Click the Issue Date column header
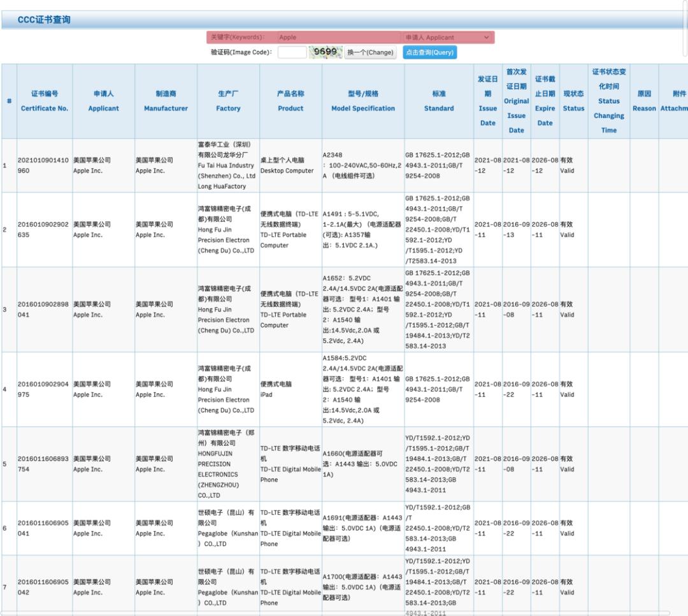 pos(488,101)
